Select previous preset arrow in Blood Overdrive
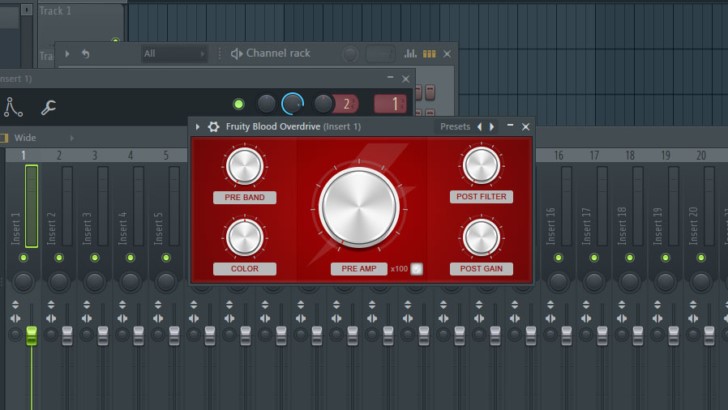 tap(480, 126)
